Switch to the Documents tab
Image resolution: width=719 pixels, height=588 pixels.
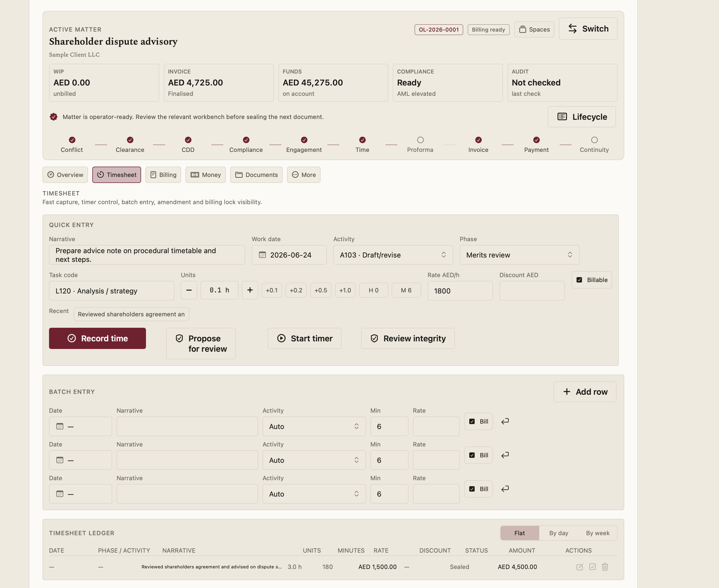pyautogui.click(x=257, y=175)
